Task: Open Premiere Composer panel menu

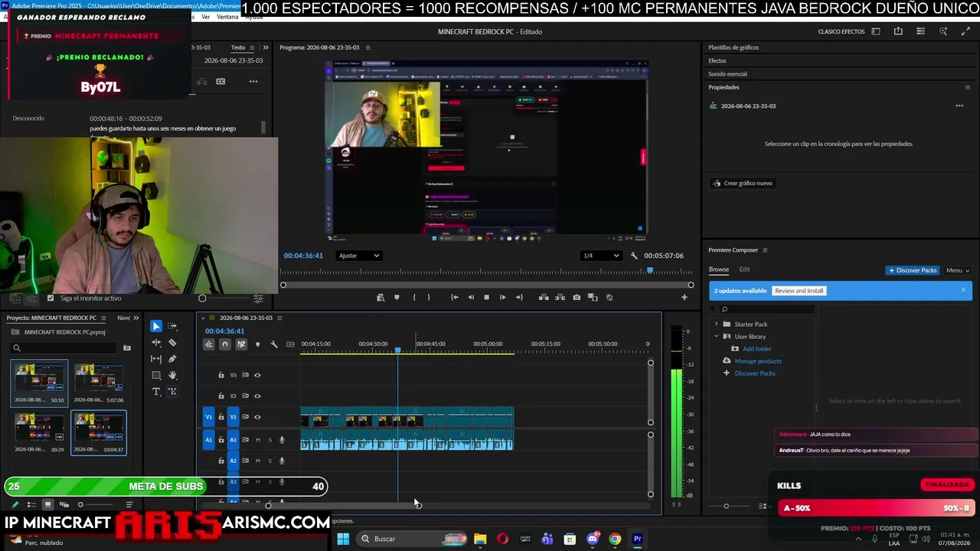Action: tap(764, 250)
